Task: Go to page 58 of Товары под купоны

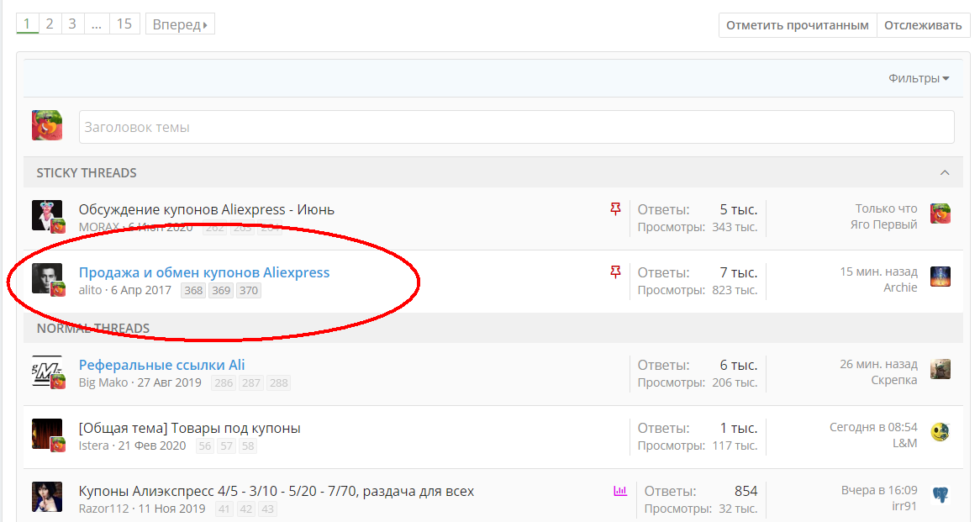Action: pos(248,446)
